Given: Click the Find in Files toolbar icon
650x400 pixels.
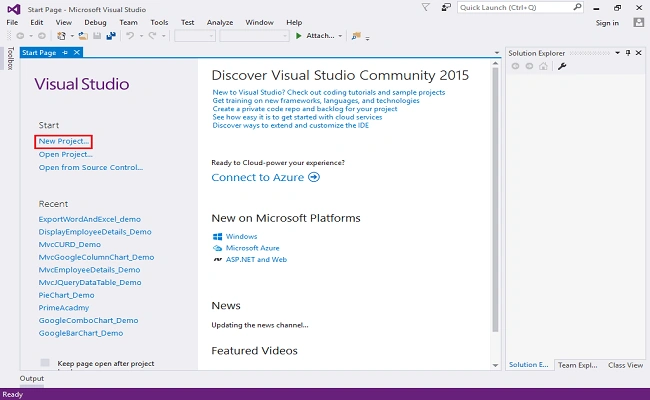Looking at the screenshot, I should 356,36.
